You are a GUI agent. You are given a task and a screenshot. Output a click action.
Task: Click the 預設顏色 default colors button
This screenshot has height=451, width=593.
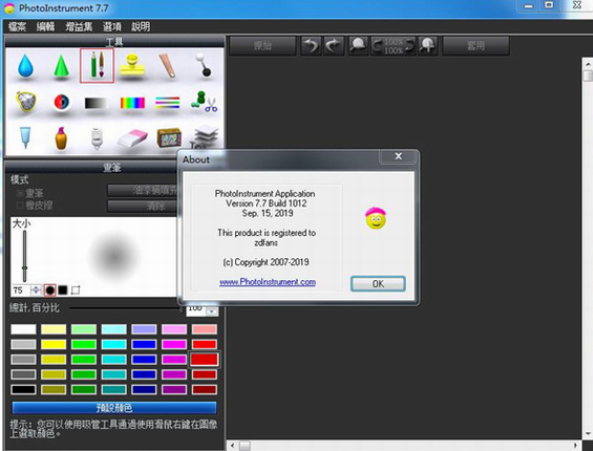pyautogui.click(x=114, y=408)
